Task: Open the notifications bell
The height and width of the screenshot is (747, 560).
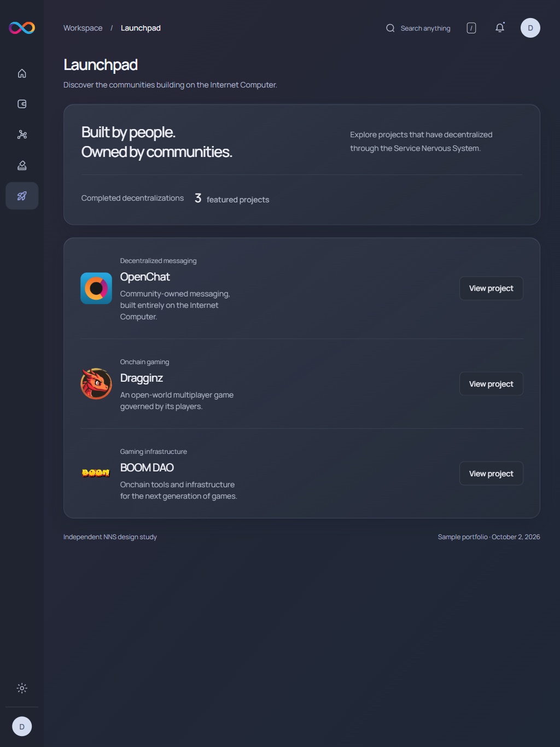Action: pos(500,28)
